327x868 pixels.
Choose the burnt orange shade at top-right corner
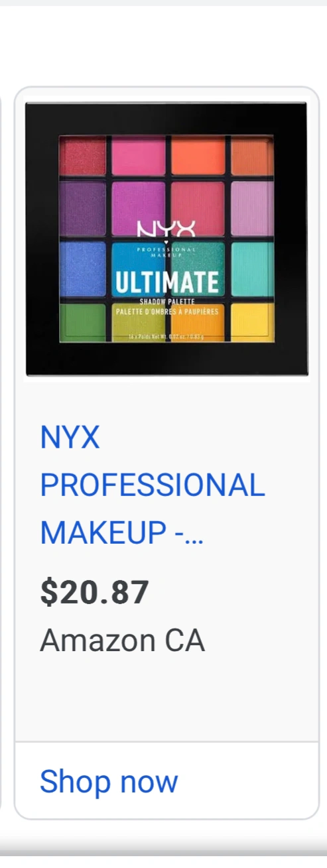pyautogui.click(x=252, y=156)
